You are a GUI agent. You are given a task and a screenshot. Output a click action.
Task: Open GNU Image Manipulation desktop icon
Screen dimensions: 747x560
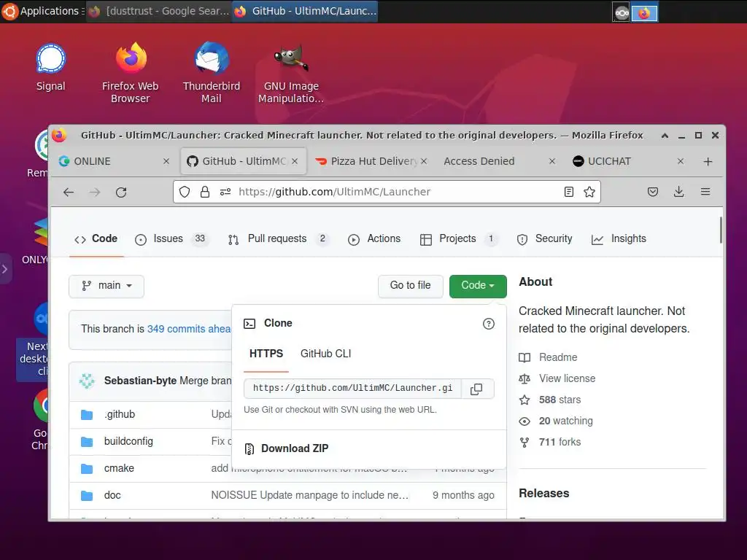(x=291, y=72)
